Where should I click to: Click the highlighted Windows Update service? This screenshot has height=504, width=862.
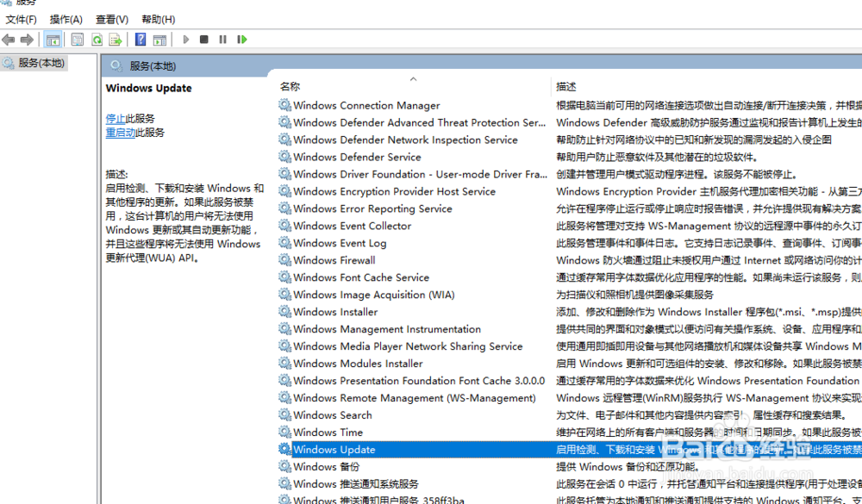[x=334, y=450]
